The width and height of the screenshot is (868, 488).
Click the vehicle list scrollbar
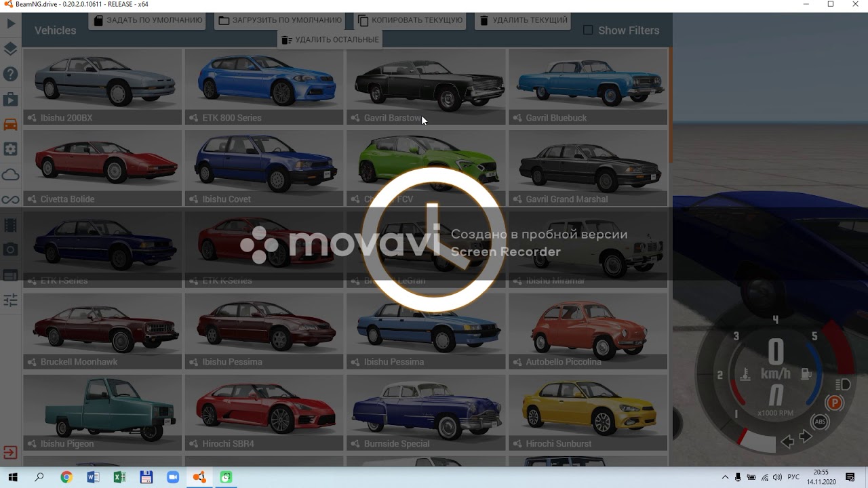pyautogui.click(x=671, y=105)
